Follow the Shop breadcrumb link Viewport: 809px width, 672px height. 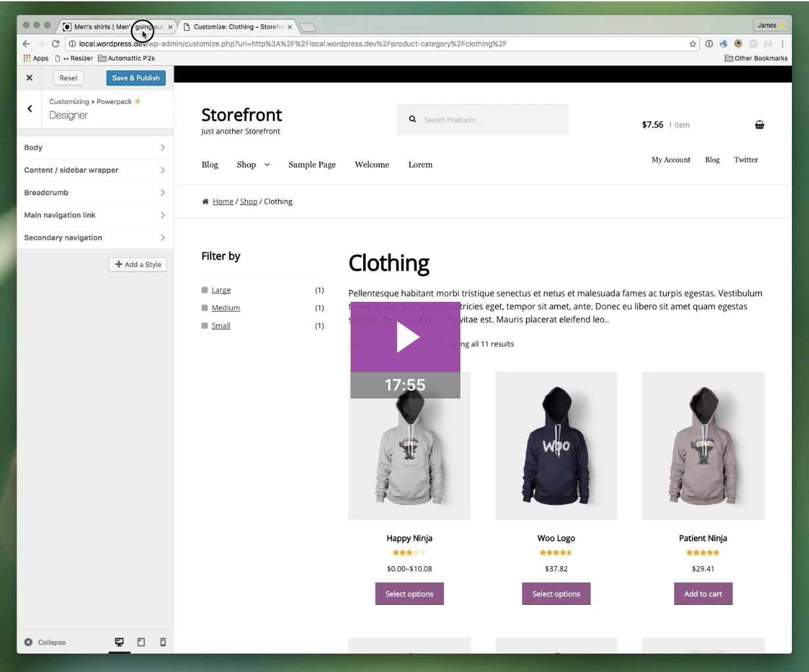tap(249, 202)
